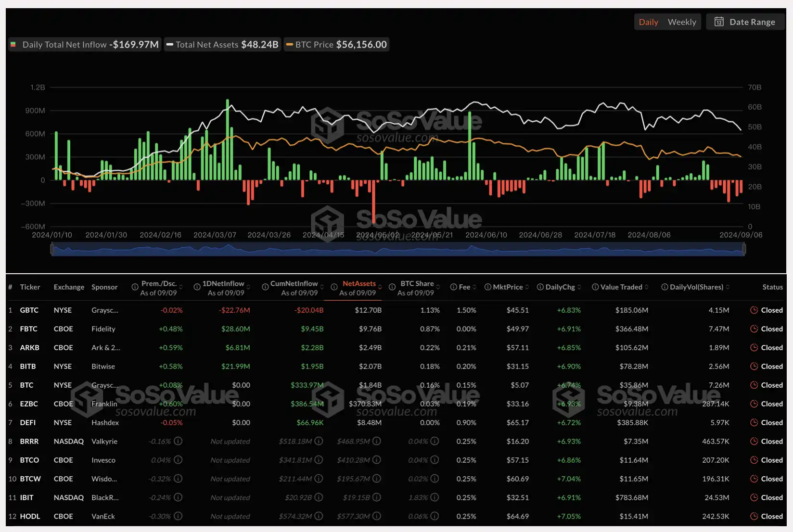Switch chart to Weekly view
This screenshot has width=793, height=532.
681,22
